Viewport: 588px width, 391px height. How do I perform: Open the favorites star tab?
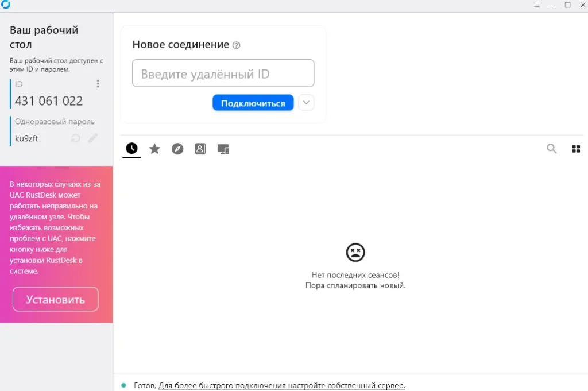[x=154, y=149]
